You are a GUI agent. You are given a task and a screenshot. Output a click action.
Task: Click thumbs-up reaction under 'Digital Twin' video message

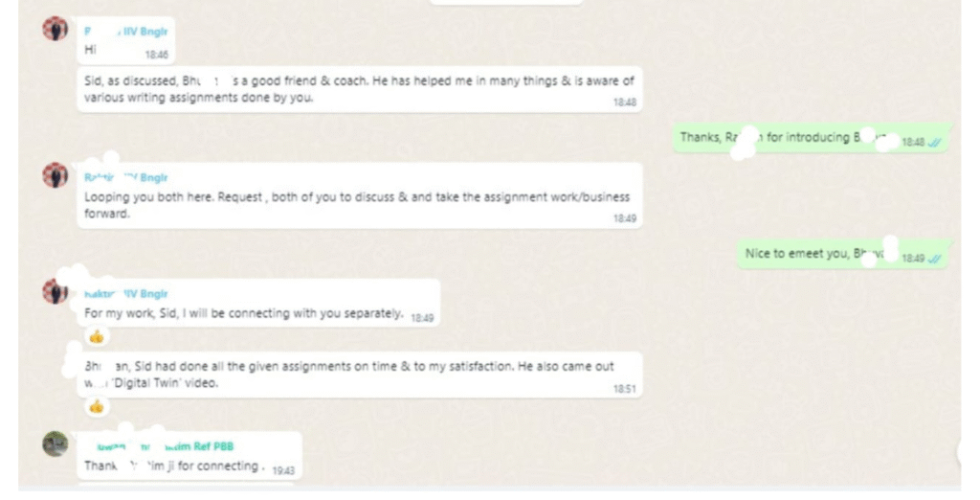point(97,407)
